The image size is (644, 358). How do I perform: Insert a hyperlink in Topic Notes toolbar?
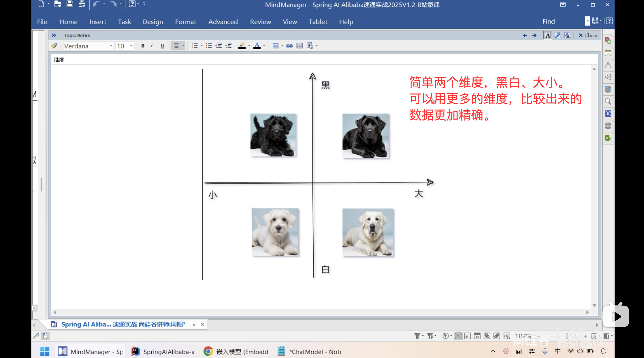tap(289, 46)
